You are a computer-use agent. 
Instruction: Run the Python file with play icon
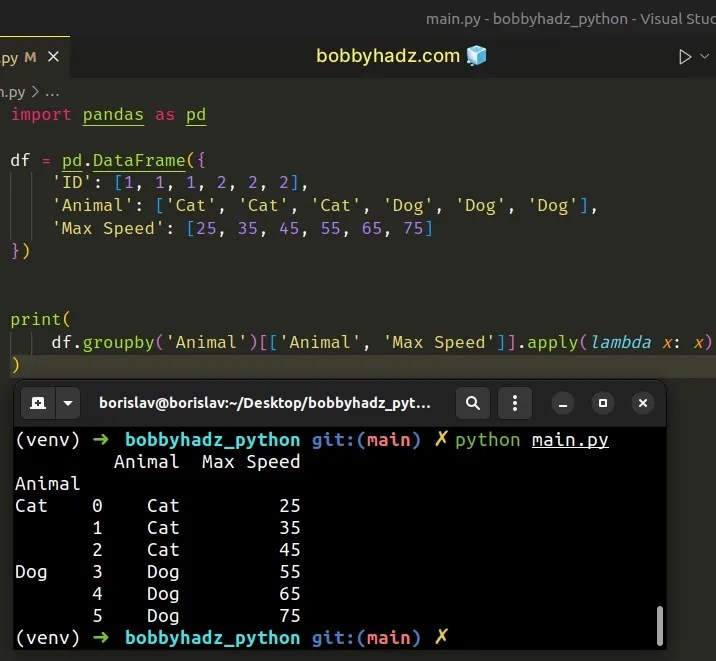point(684,57)
